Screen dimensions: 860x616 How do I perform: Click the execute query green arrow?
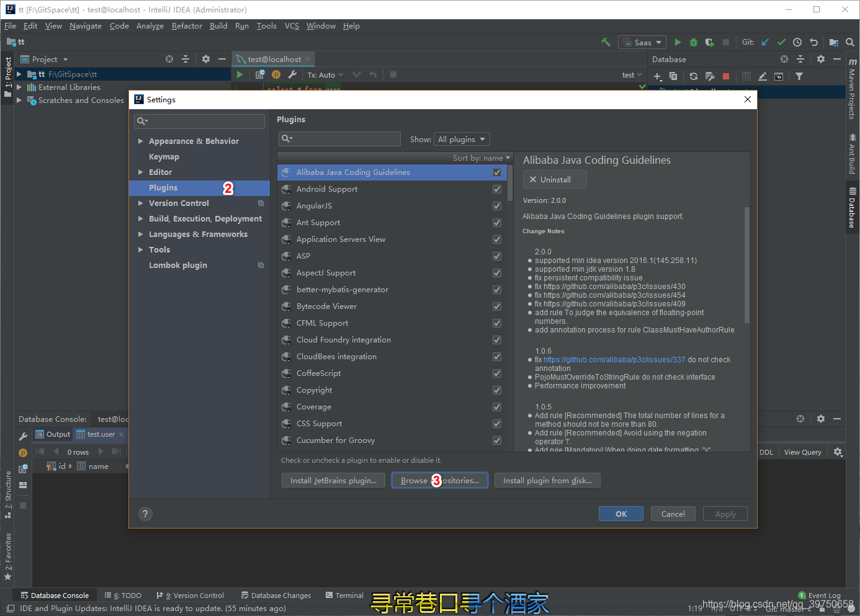point(240,74)
